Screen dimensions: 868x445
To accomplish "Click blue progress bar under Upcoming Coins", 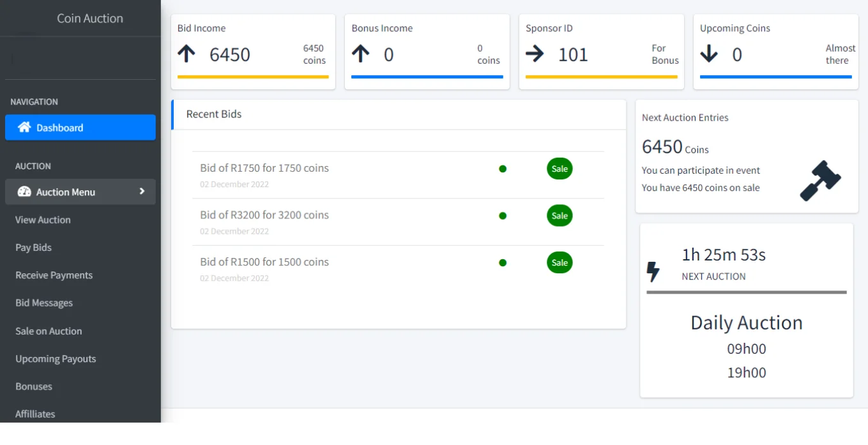I will [776, 77].
